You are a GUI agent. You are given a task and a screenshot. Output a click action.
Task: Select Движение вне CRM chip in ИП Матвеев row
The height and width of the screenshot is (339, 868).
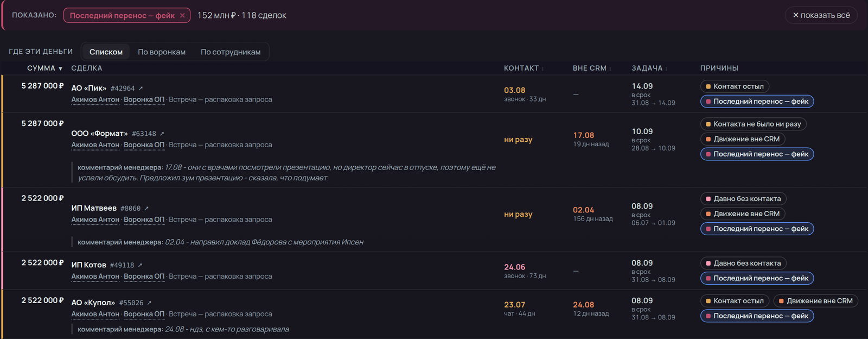point(743,214)
